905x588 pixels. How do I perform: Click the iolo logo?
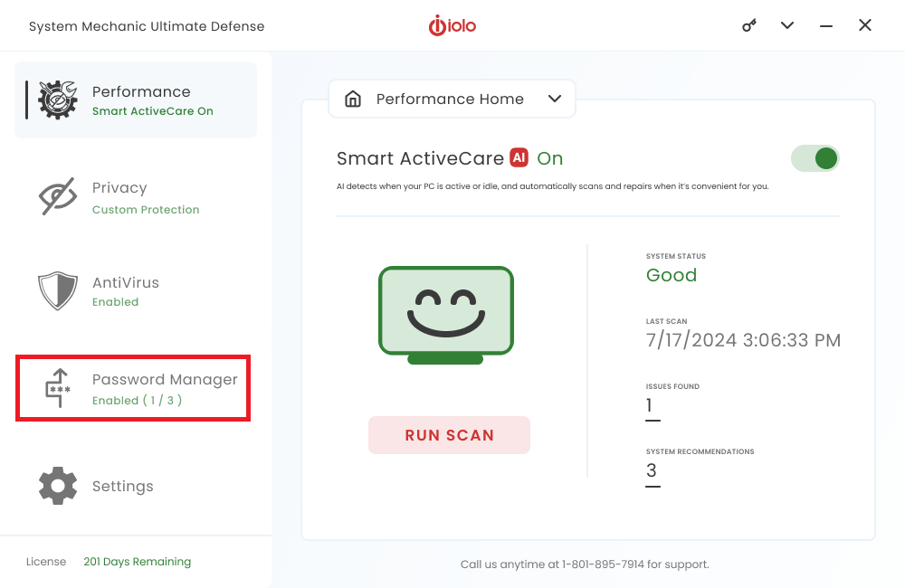pyautogui.click(x=452, y=25)
